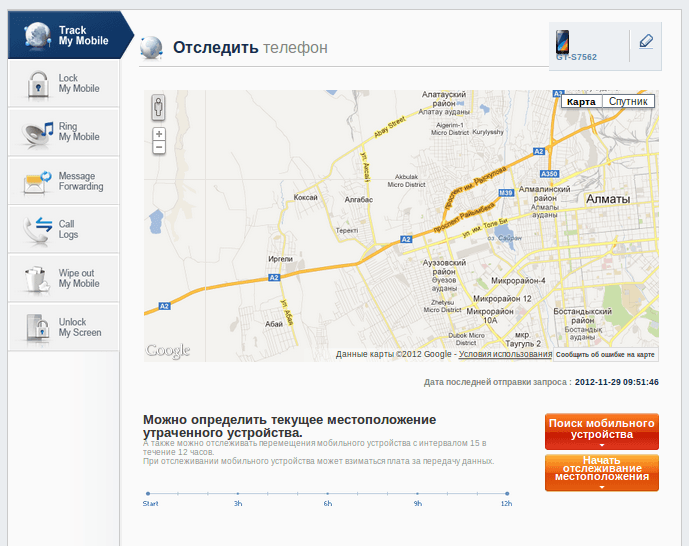This screenshot has height=546, width=689.
Task: Click the Алгабас label on map
Action: pos(359,199)
